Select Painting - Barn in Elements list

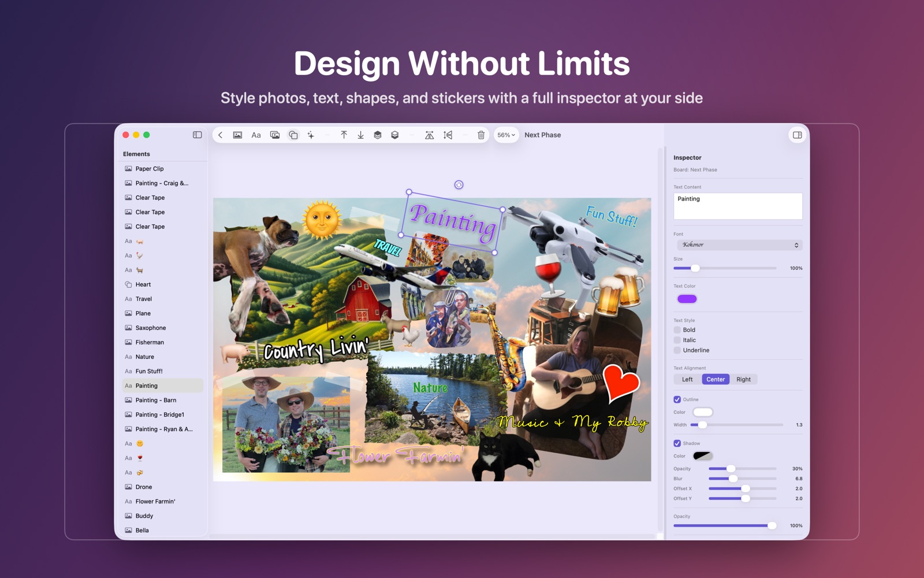coord(163,400)
